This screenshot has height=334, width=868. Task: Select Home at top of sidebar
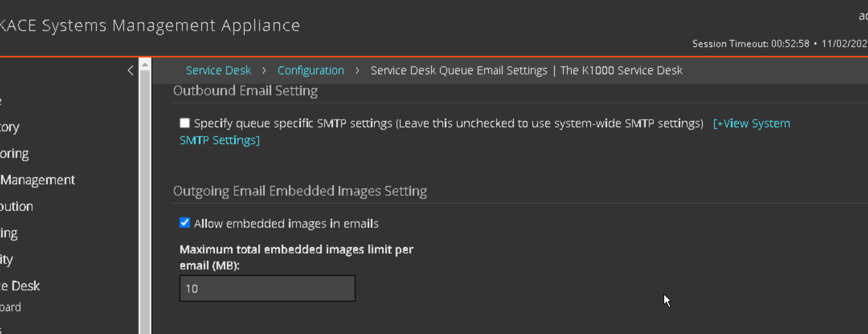coord(1,100)
